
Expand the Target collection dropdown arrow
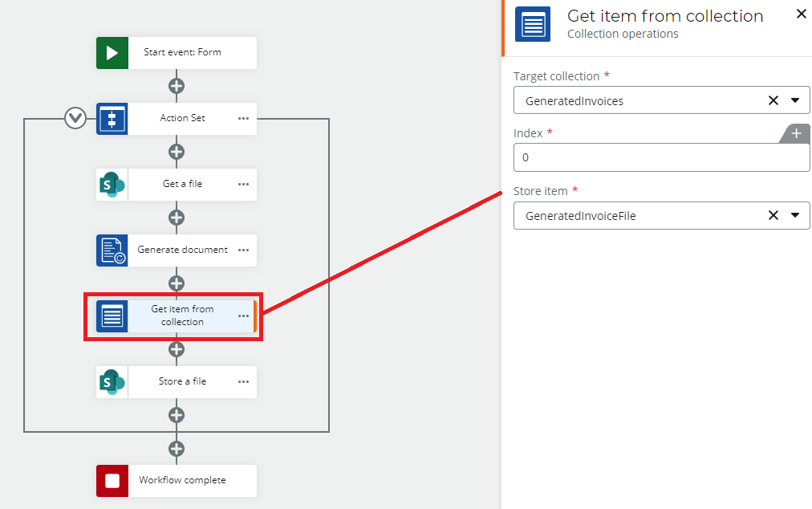[x=794, y=101]
